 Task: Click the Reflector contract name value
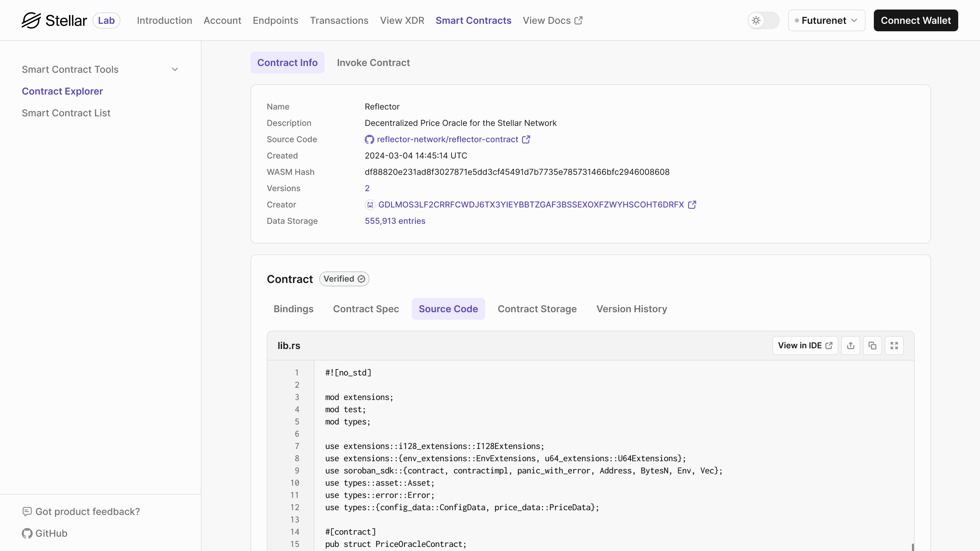click(382, 107)
